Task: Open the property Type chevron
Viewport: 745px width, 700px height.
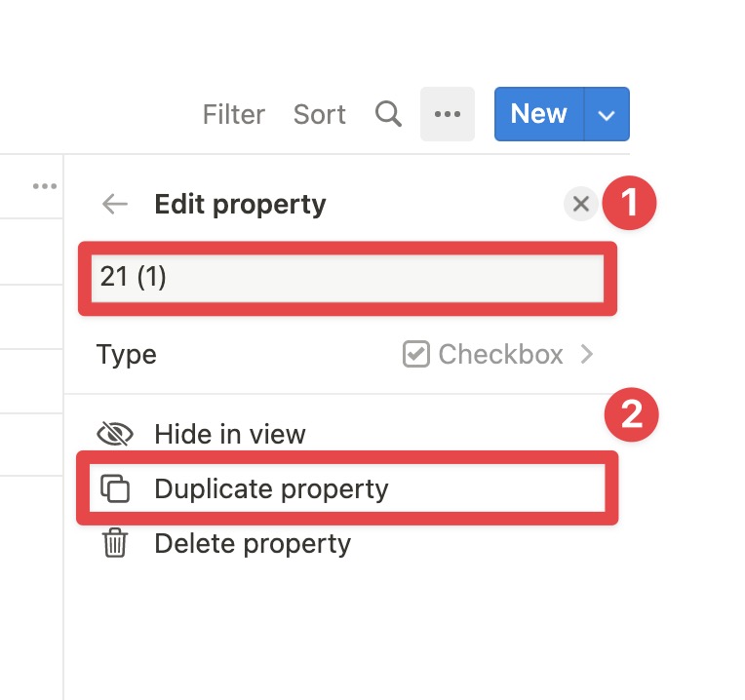Action: [587, 354]
